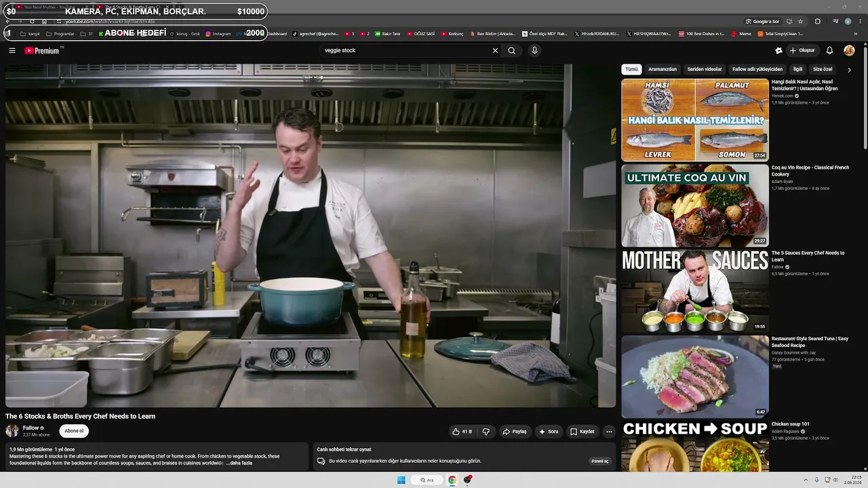Open Chrome from the taskbar

pyautogui.click(x=452, y=480)
